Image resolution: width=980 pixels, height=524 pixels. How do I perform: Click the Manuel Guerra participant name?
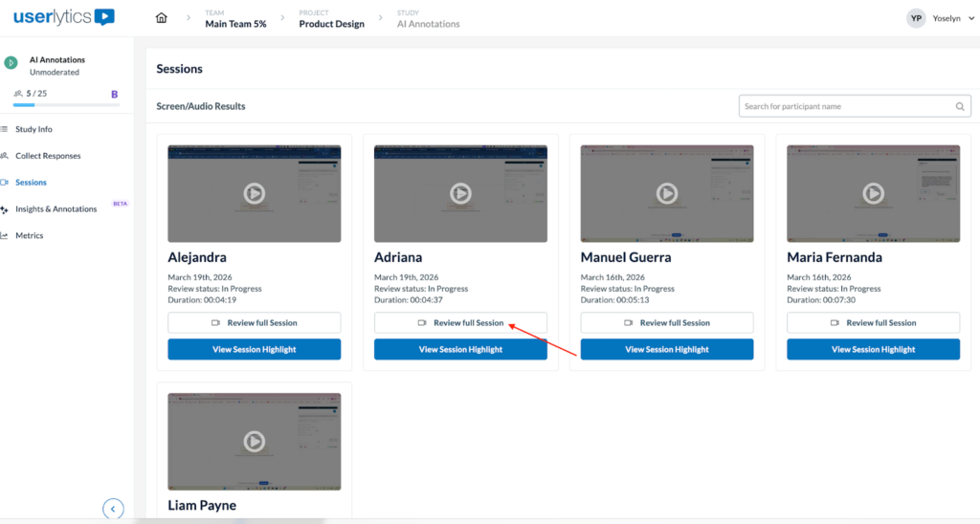tap(626, 257)
